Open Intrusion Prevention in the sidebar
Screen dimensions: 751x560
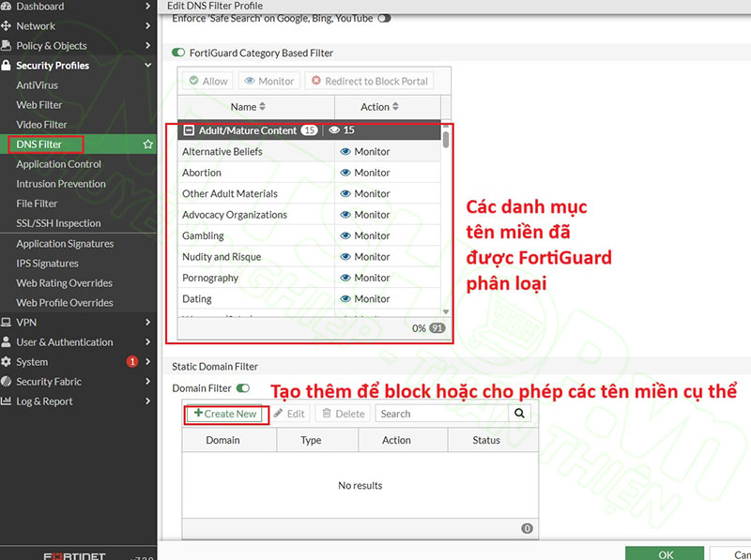point(61,184)
